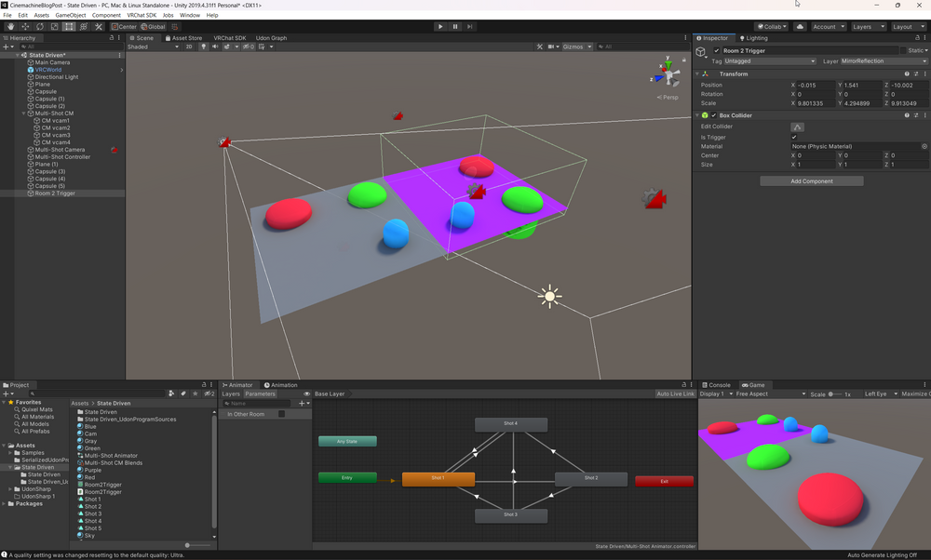
Task: Select the Move tool
Action: coord(25,26)
